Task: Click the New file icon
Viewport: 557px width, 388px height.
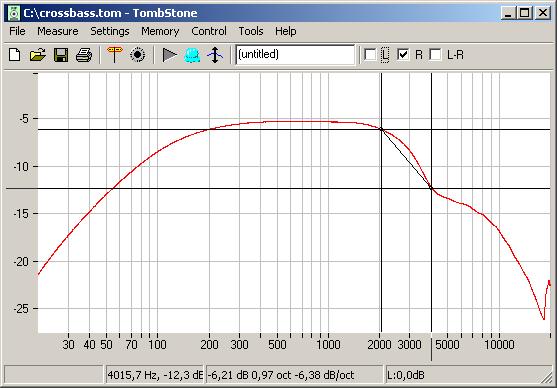Action: [x=15, y=55]
